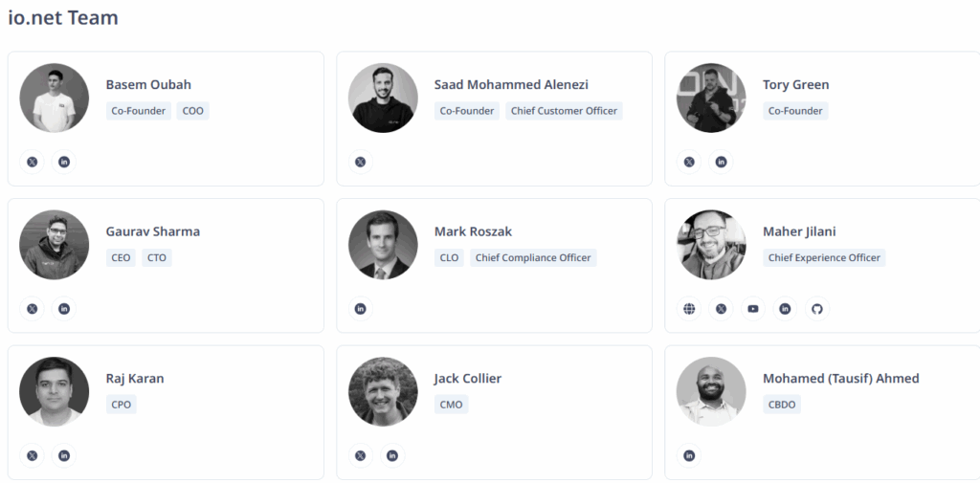Image resolution: width=980 pixels, height=483 pixels.
Task: Open Basem Oubah's X profile icon
Action: [x=33, y=162]
